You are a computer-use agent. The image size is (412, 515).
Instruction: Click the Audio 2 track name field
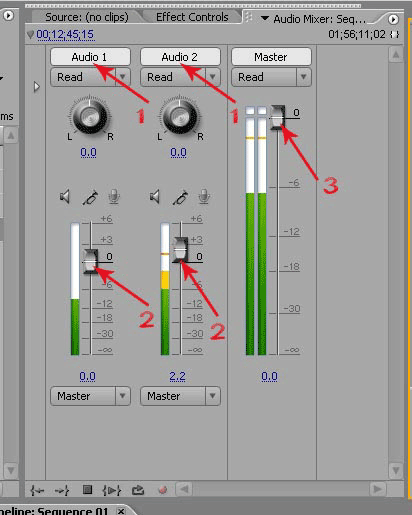pos(180,57)
